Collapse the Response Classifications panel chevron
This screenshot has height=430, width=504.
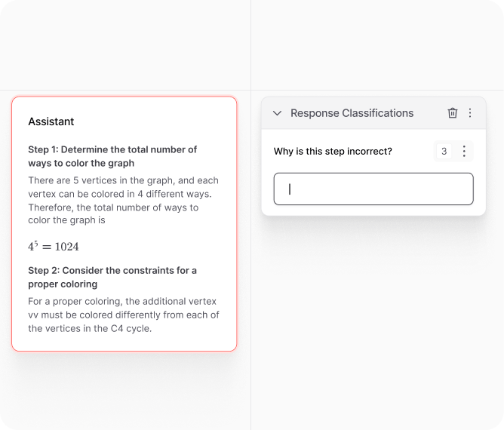[x=277, y=113]
